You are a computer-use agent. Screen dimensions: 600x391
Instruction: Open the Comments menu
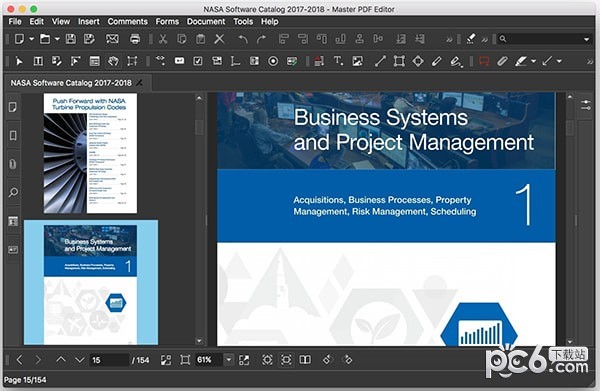tap(127, 21)
